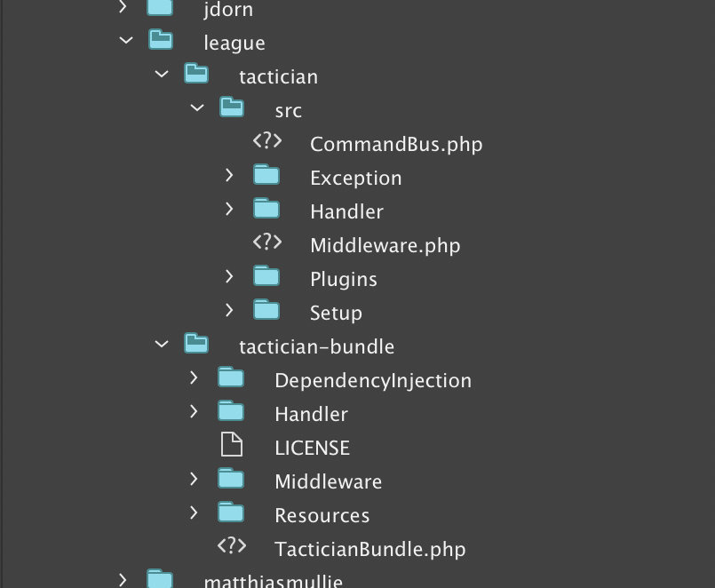The image size is (715, 588).
Task: Expand the jdorn folder chevron
Action: [x=123, y=9]
